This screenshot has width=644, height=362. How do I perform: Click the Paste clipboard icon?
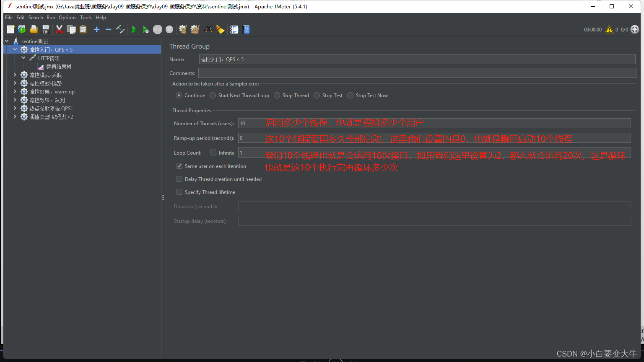83,29
